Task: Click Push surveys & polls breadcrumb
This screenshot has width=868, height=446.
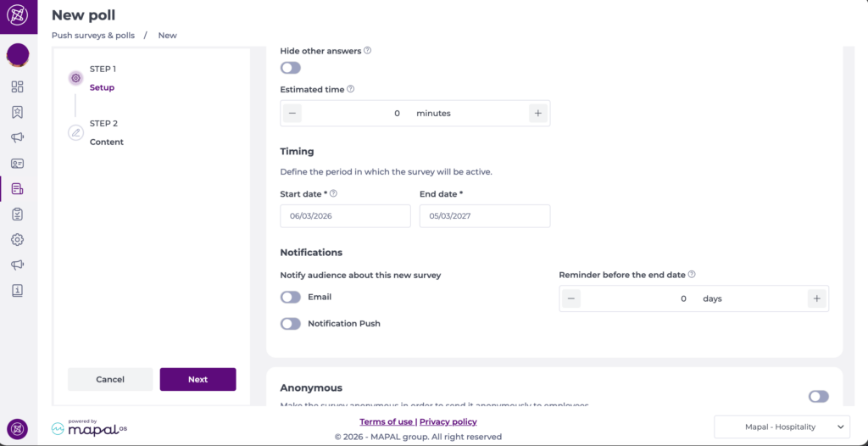Action: 93,36
